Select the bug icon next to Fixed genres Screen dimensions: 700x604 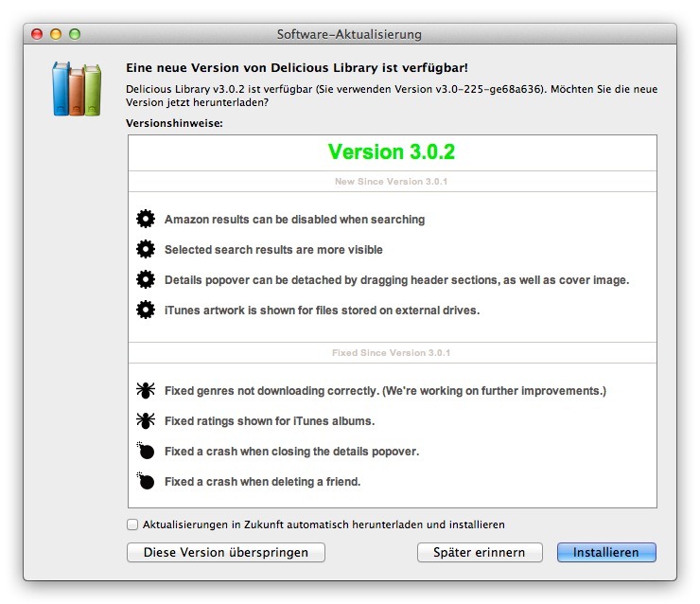(146, 390)
